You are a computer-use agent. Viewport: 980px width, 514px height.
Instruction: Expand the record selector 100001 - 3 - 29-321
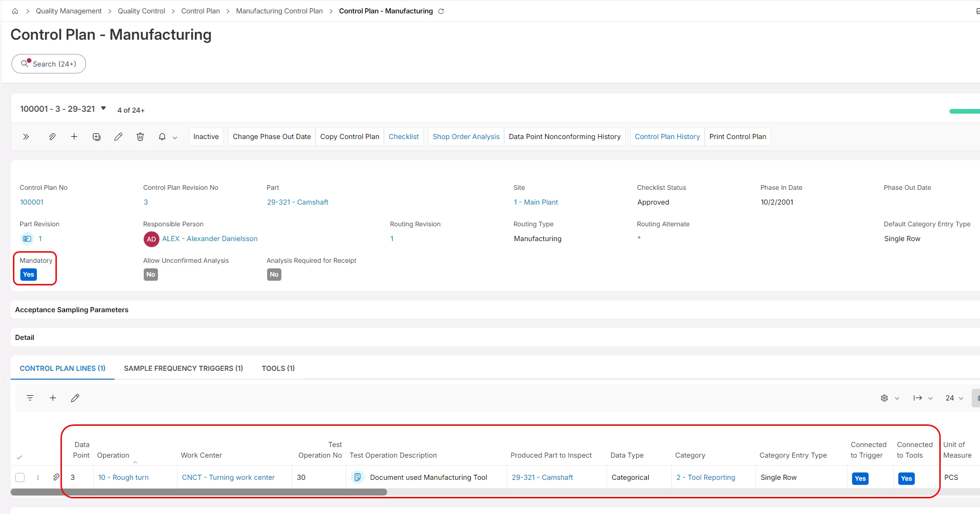click(x=103, y=109)
